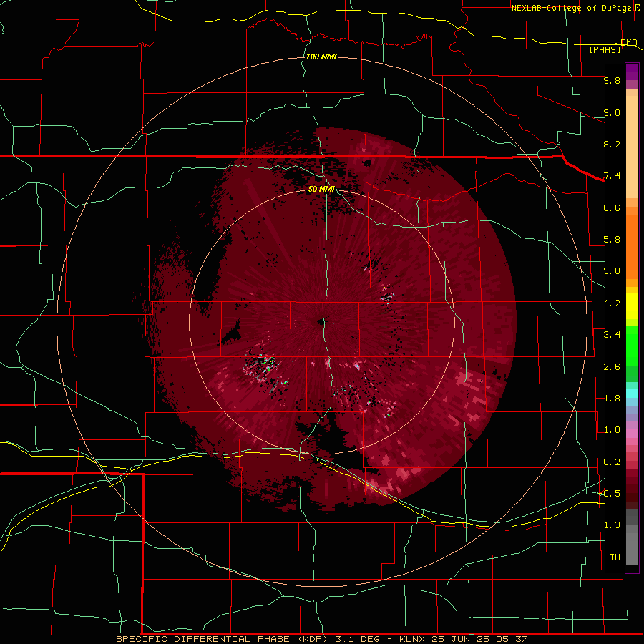The height and width of the screenshot is (644, 644).
Task: Click the KLNX radar site at center
Action: (321, 322)
